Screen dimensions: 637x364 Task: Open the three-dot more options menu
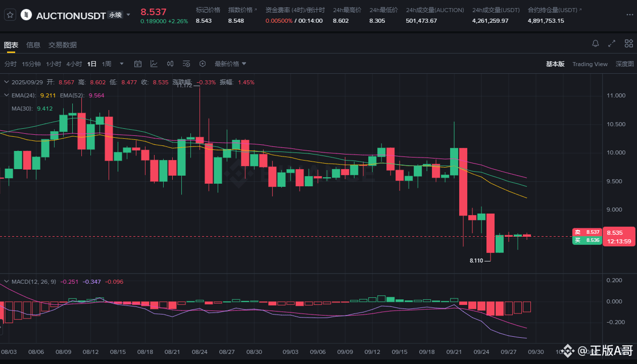click(629, 15)
